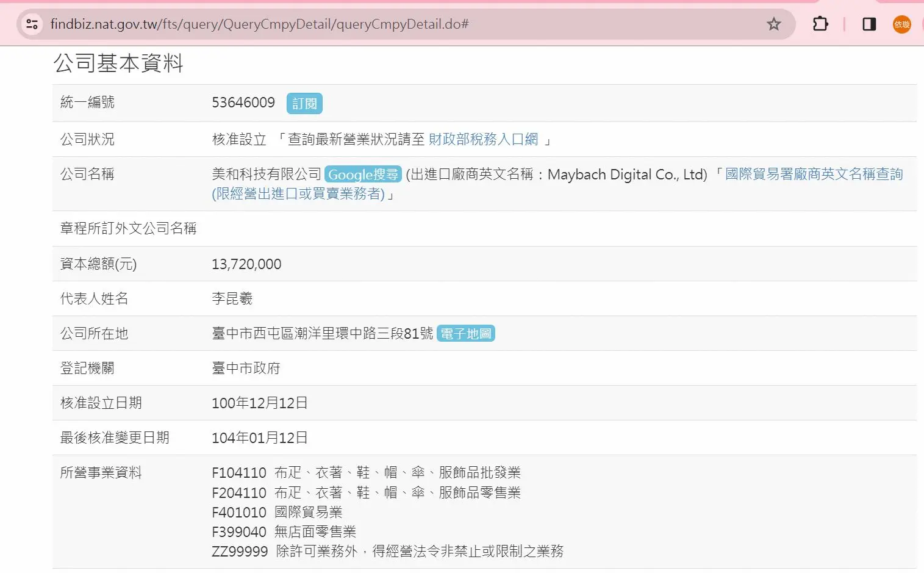924x573 pixels.
Task: Click the last change date 104年01月12日
Action: (x=259, y=438)
